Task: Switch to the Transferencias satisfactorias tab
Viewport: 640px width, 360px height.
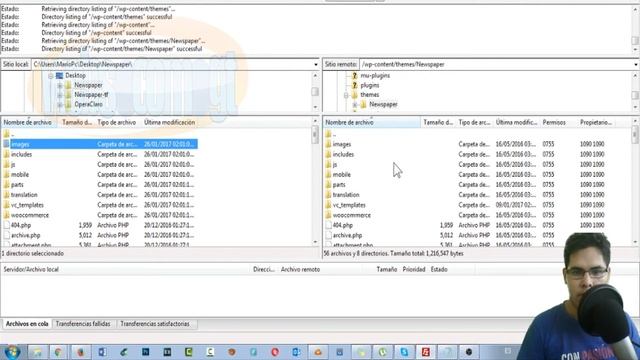Action: tap(155, 324)
